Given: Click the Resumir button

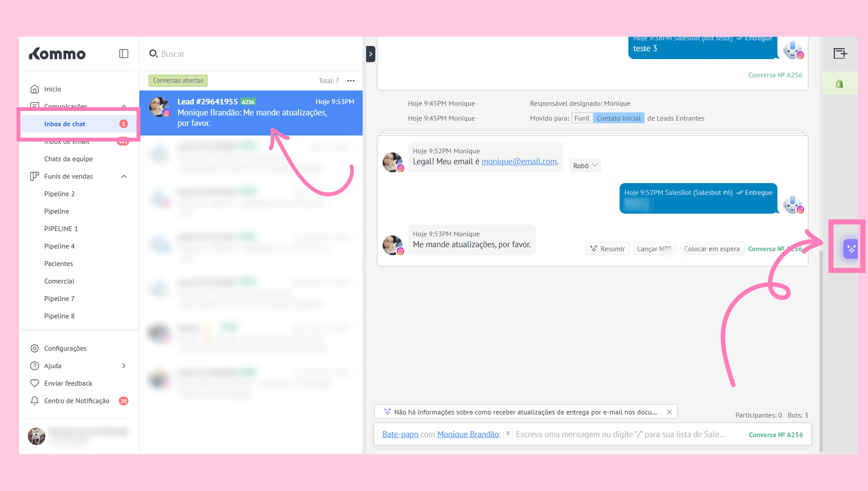Looking at the screenshot, I should 608,249.
